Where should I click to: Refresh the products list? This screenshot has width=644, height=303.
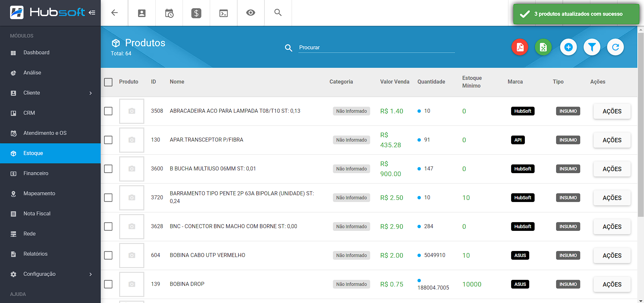tap(615, 47)
